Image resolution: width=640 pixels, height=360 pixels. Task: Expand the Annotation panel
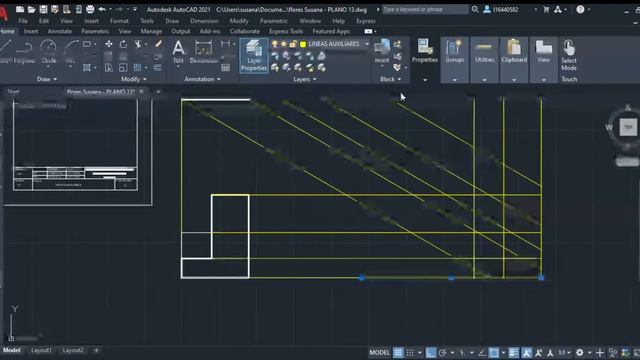click(202, 79)
